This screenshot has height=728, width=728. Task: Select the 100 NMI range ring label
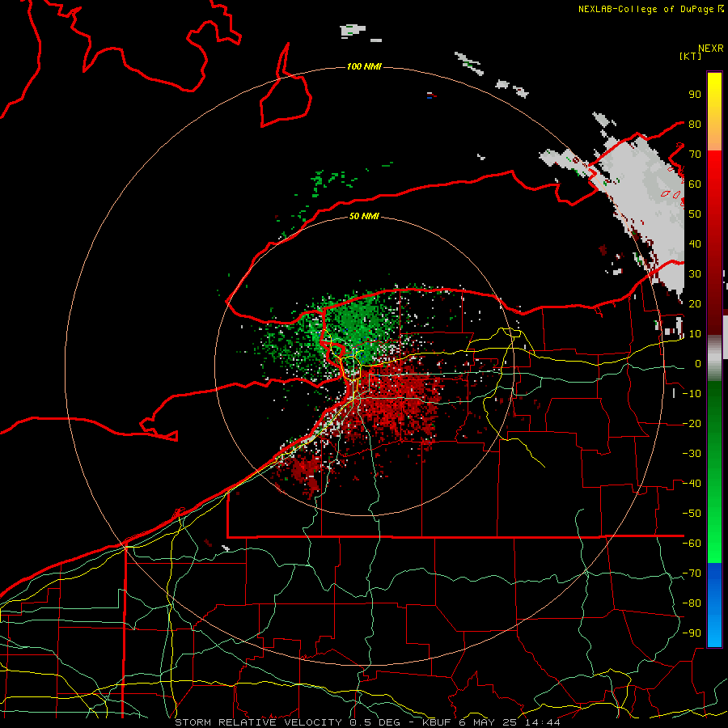pyautogui.click(x=364, y=66)
